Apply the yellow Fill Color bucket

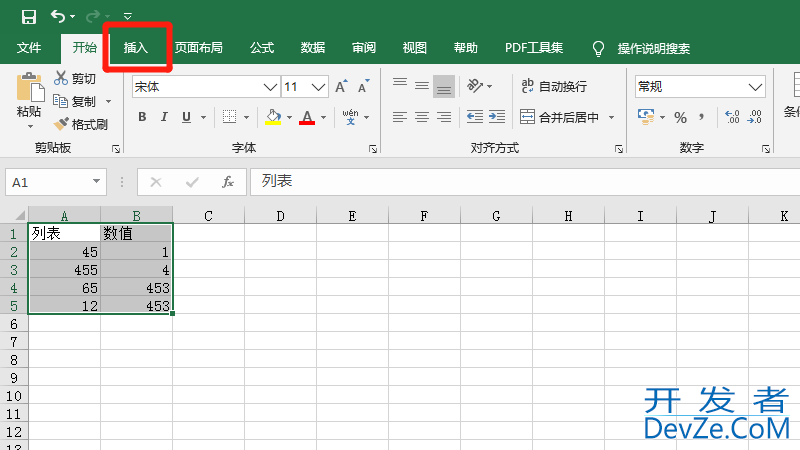coord(273,117)
